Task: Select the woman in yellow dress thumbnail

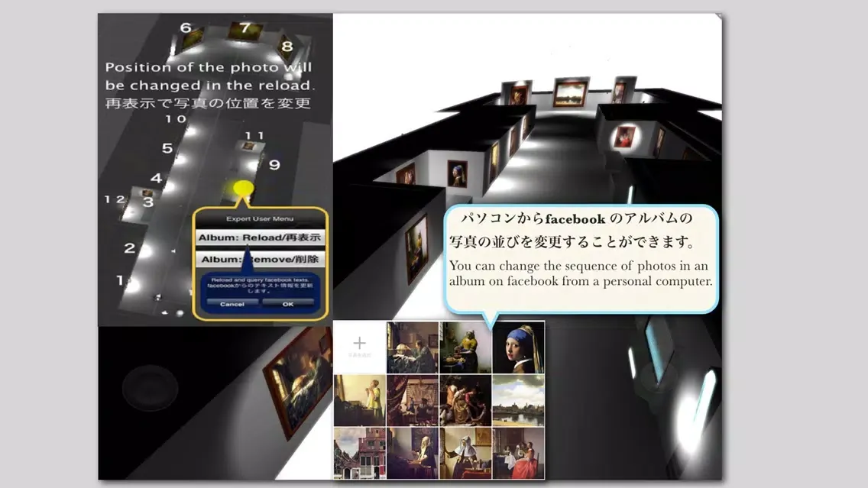Action: [x=359, y=401]
